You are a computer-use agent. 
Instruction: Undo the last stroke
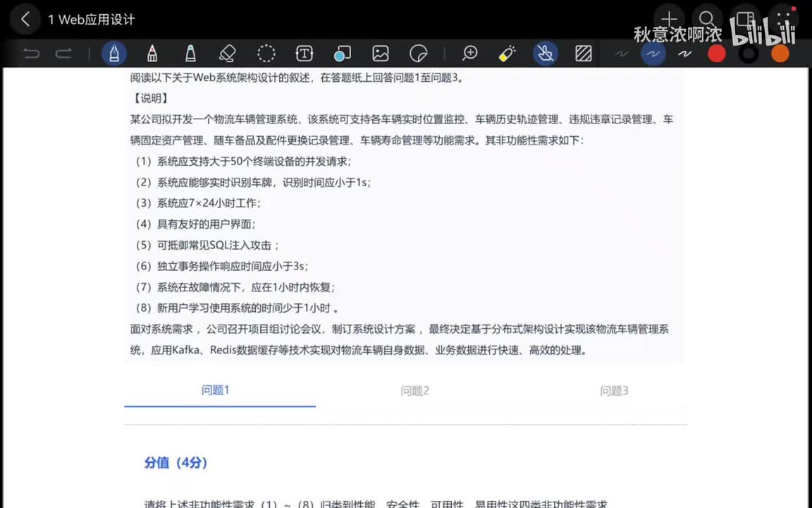[x=31, y=54]
